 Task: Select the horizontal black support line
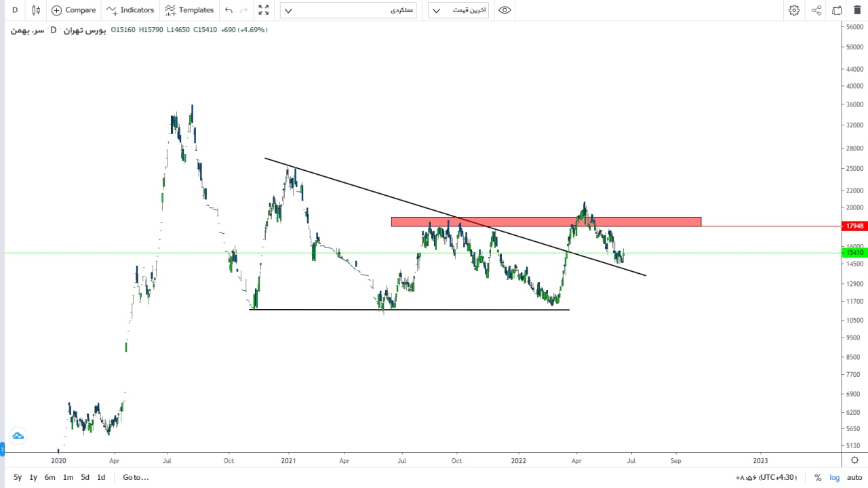410,310
